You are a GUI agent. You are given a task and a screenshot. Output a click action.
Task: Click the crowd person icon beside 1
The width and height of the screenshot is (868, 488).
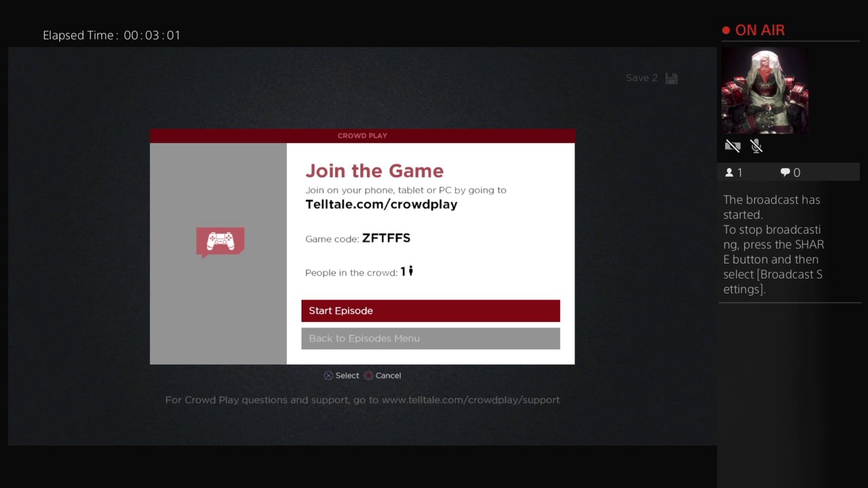pos(410,271)
